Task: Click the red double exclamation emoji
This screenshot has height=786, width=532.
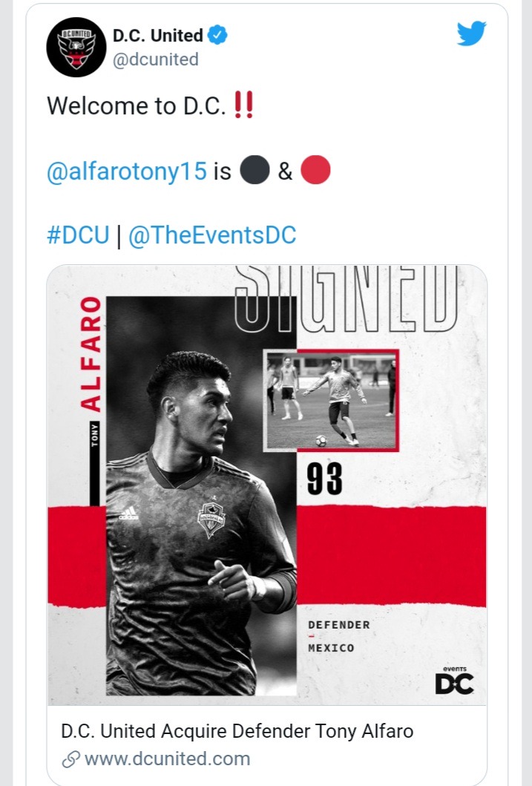Action: pos(244,105)
